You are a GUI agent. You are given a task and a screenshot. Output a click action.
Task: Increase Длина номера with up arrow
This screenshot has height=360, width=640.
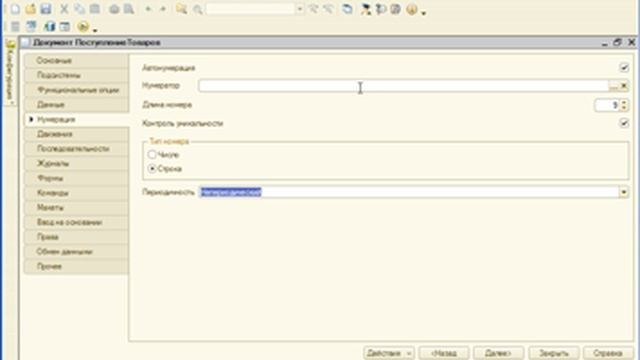point(624,102)
